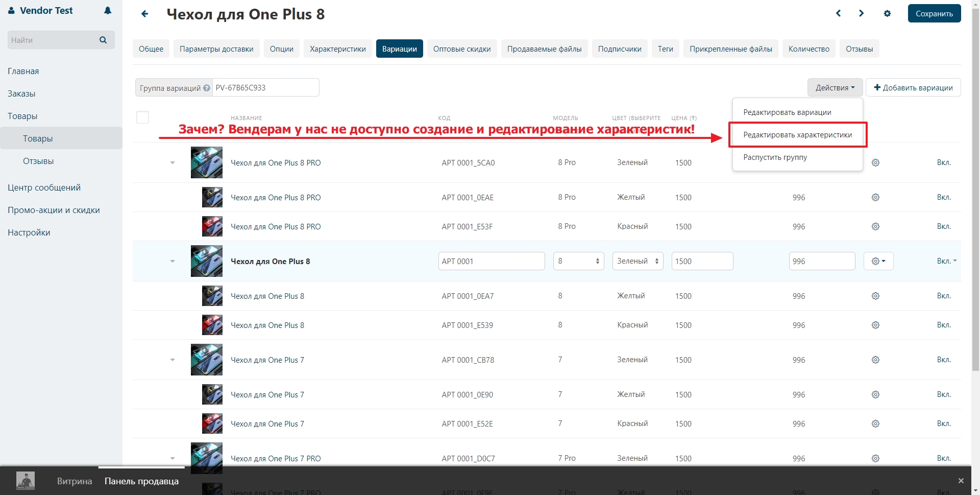The image size is (980, 495).
Task: Choose Распустить группу from menu
Action: [798, 157]
